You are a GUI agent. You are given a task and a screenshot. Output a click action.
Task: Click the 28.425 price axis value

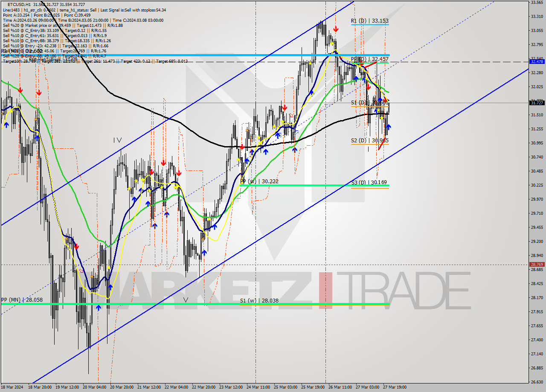pos(537,283)
